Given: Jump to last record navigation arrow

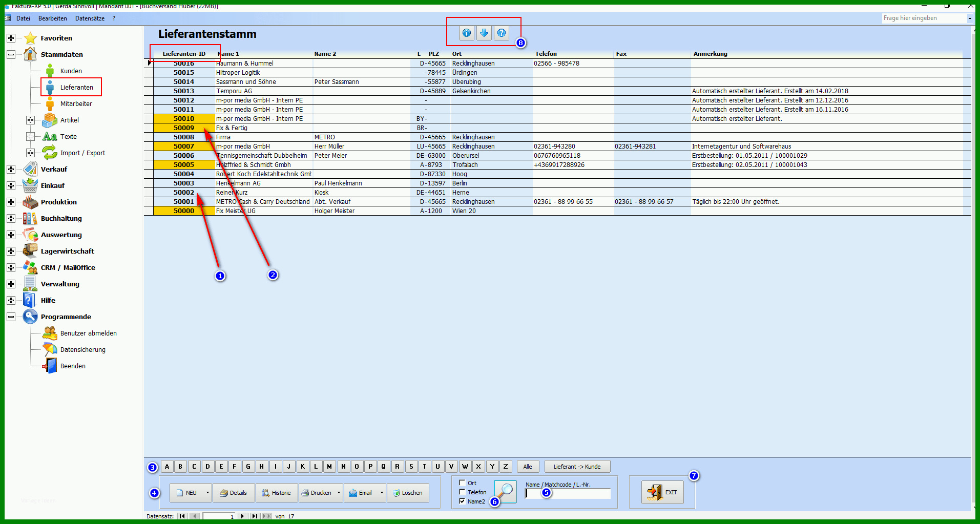Looking at the screenshot, I should pos(255,516).
